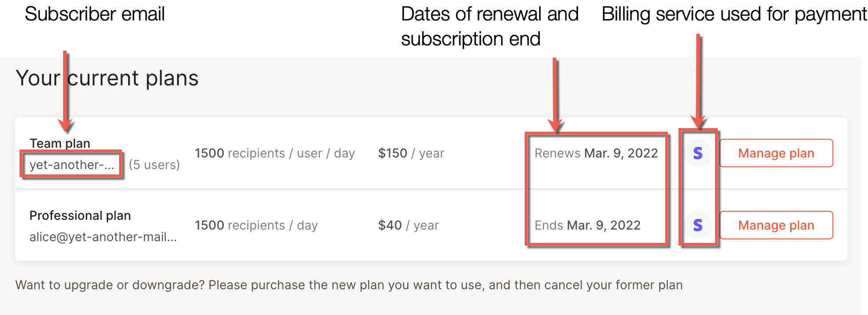Viewport: 868px width, 315px height.
Task: Click the Ends Mar. 9, 2022 date
Action: [x=588, y=225]
